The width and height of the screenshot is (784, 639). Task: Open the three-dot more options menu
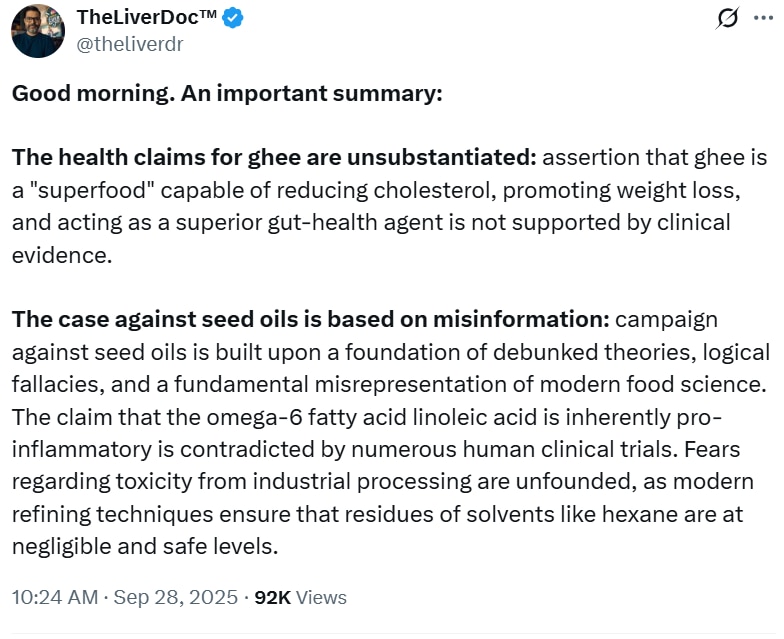(764, 18)
